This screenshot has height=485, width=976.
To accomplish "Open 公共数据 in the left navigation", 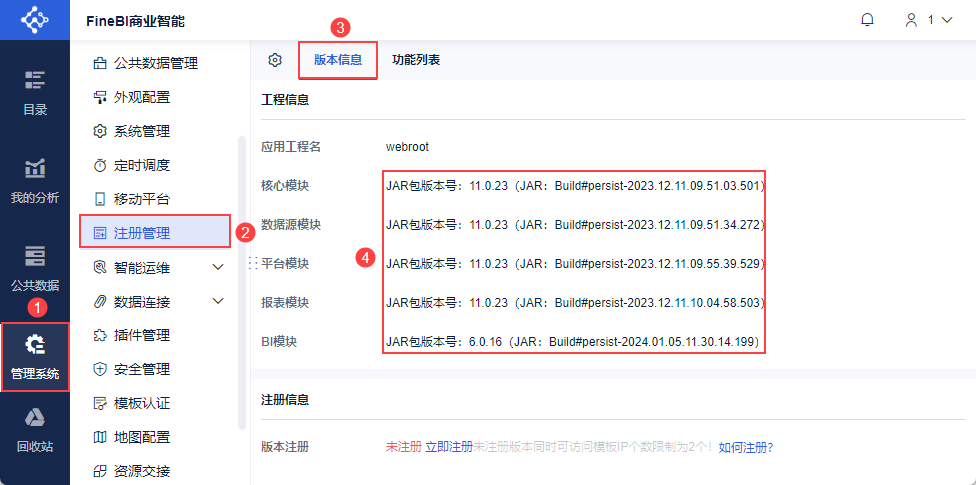I will [x=35, y=269].
